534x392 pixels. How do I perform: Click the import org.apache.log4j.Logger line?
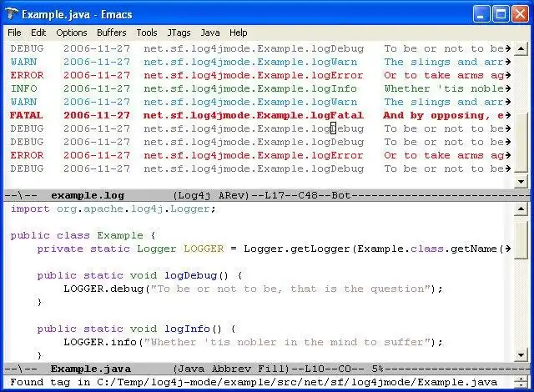tap(113, 209)
